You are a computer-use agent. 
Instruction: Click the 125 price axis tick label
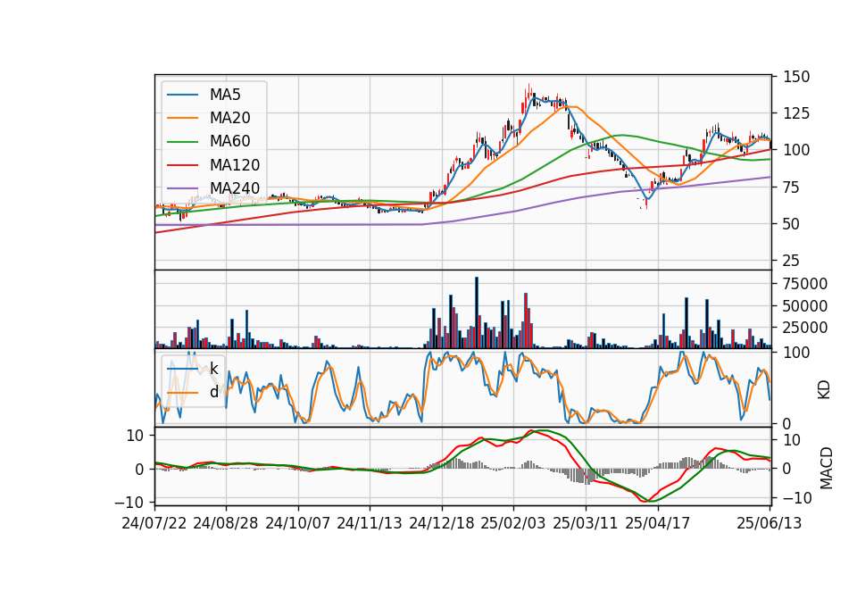point(796,113)
